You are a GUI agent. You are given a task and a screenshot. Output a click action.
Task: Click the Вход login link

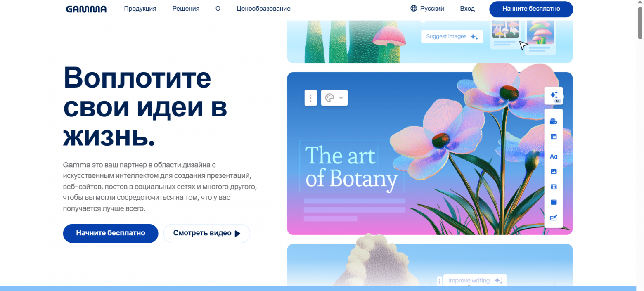pos(467,8)
